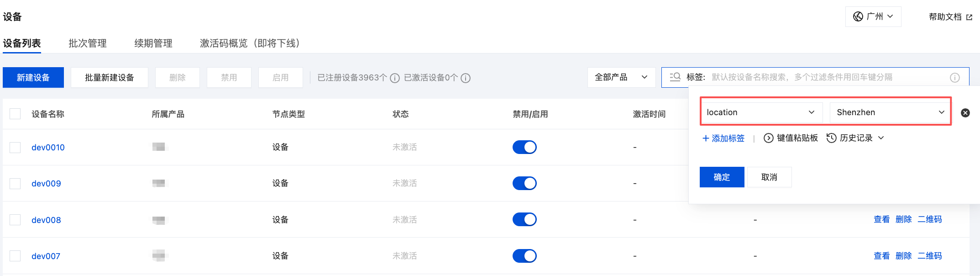Click the 键值粘贴板 clipboard icon
The height and width of the screenshot is (276, 980).
pos(769,138)
